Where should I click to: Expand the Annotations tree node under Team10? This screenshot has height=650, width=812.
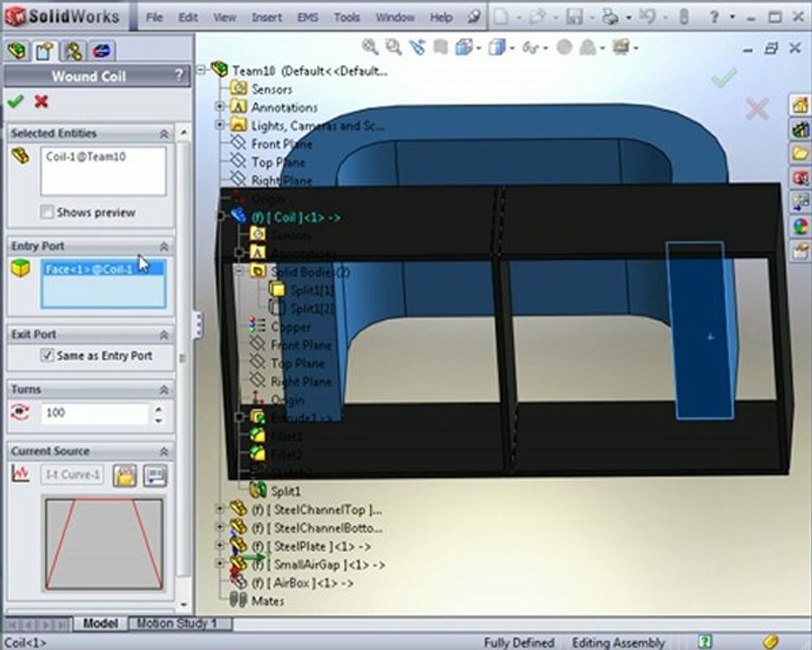pyautogui.click(x=219, y=107)
